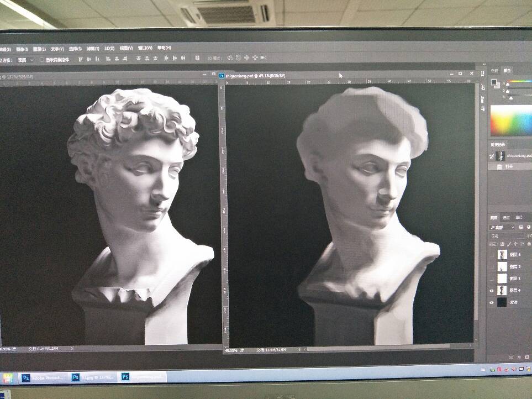Open the 帮助(H) menu
Viewport: 532px width, 399px height.
click(x=164, y=48)
